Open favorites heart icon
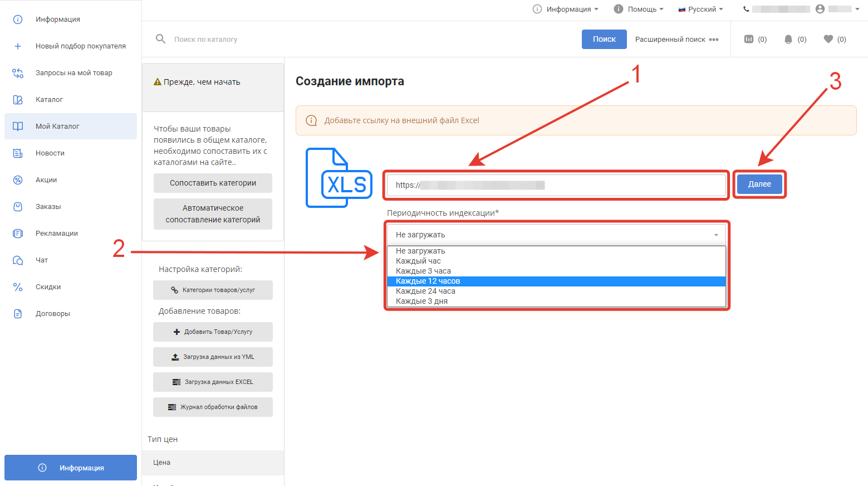The width and height of the screenshot is (868, 486). point(828,39)
